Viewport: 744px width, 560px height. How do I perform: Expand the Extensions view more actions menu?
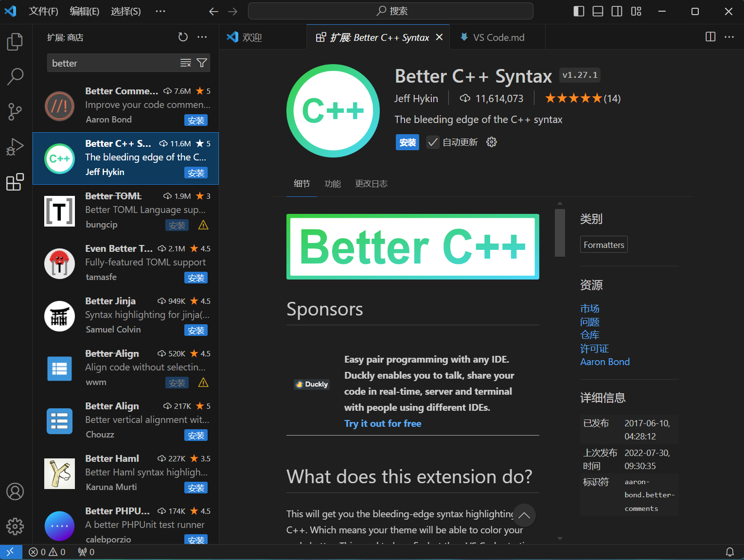coord(202,37)
